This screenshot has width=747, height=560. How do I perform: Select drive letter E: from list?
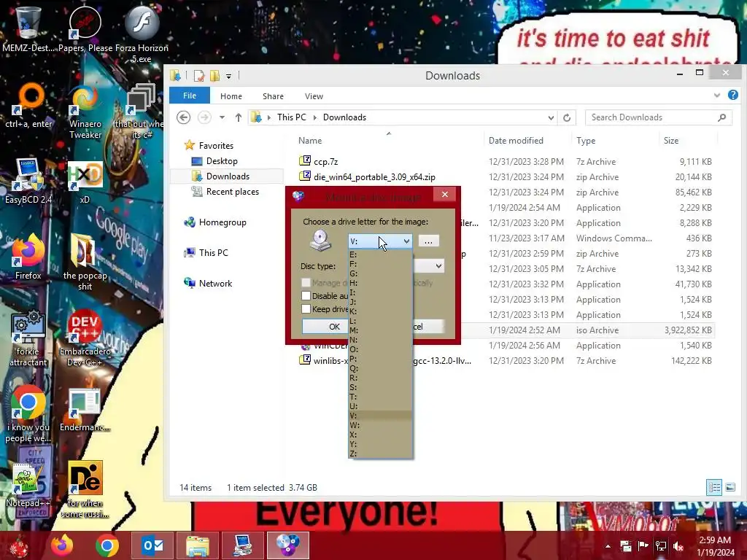[380, 254]
